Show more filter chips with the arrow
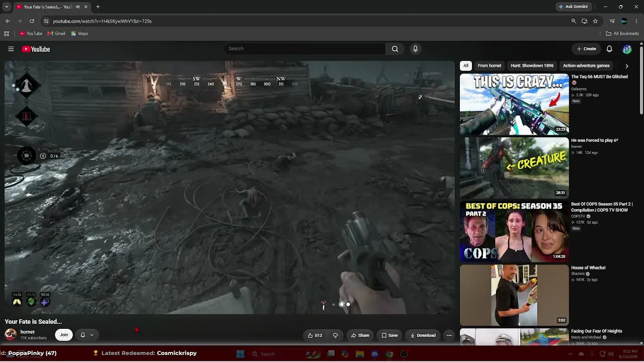This screenshot has height=362, width=644. [627, 66]
